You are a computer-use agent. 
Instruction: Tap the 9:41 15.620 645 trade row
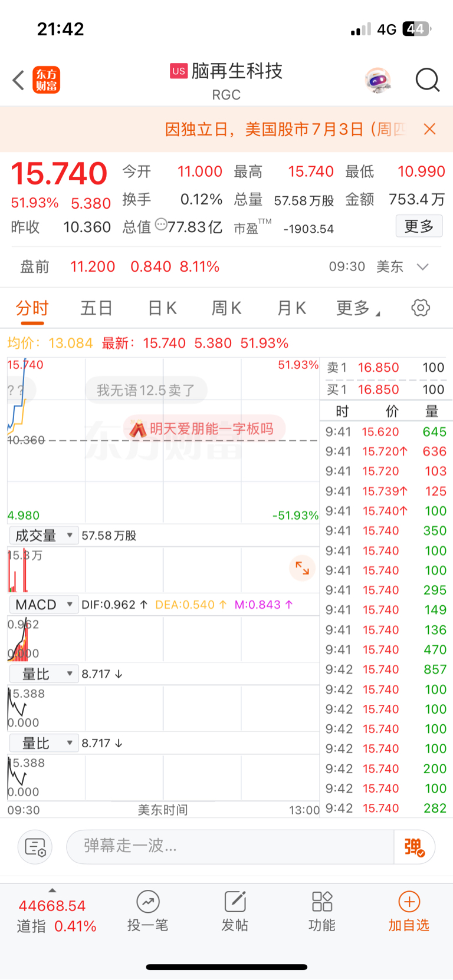pyautogui.click(x=386, y=432)
